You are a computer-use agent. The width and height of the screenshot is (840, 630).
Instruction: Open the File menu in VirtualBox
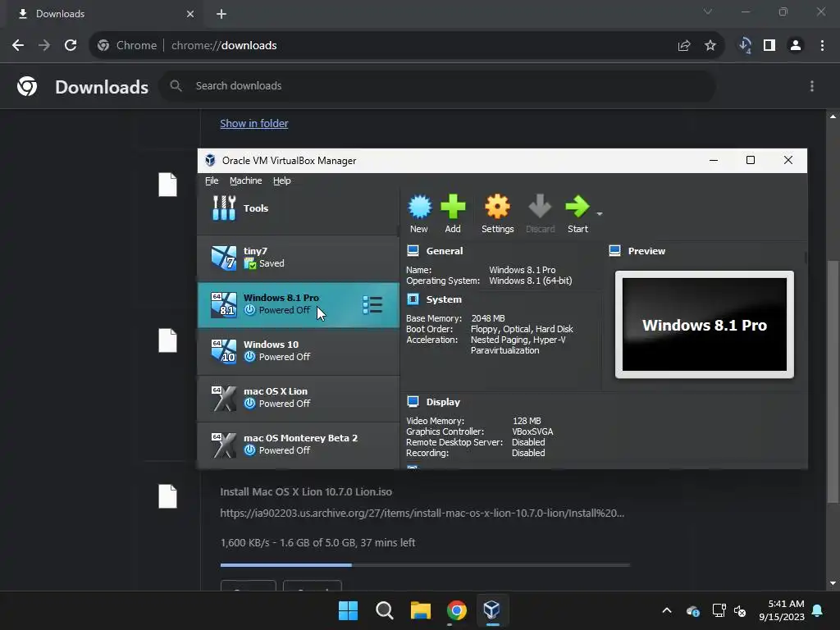(x=212, y=180)
